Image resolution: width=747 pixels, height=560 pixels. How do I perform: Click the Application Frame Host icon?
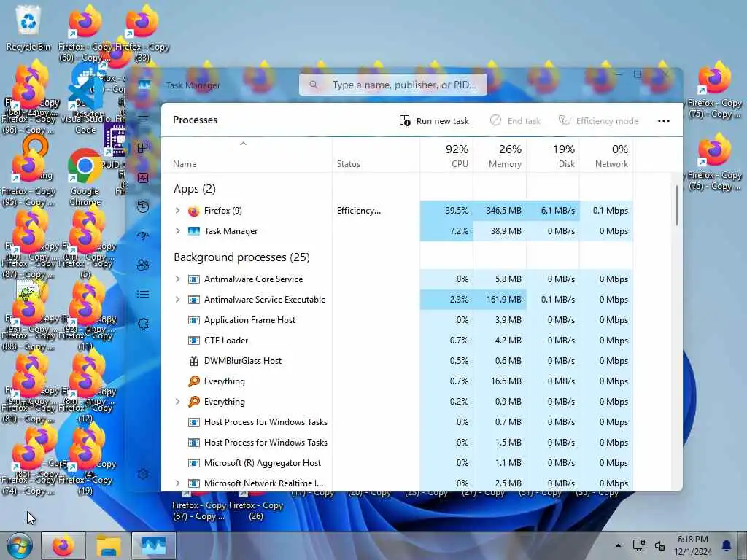(193, 320)
